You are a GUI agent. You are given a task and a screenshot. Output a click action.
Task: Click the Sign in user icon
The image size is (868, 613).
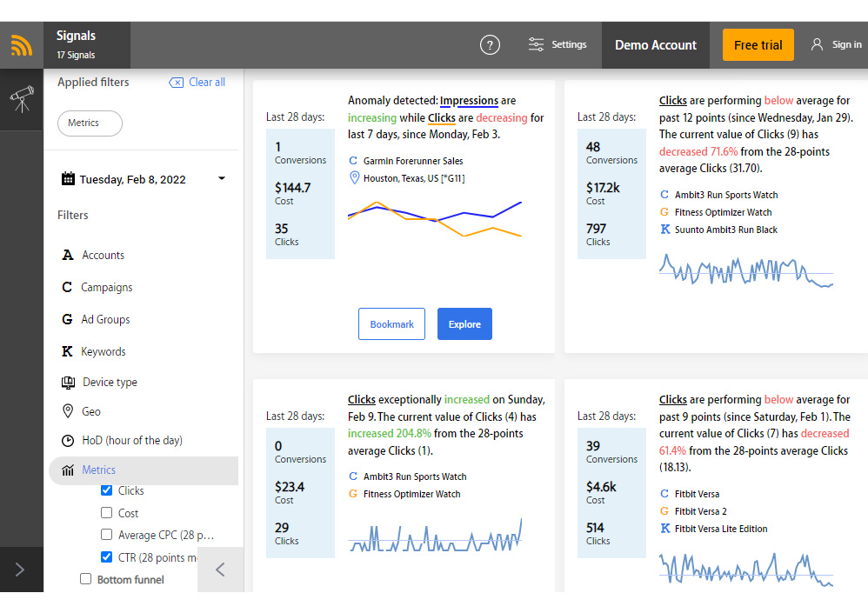click(817, 44)
